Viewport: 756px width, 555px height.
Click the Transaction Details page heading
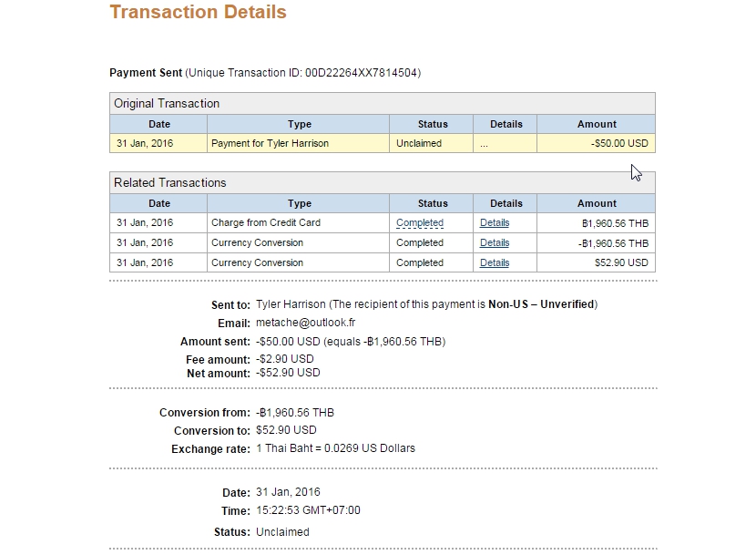198,13
